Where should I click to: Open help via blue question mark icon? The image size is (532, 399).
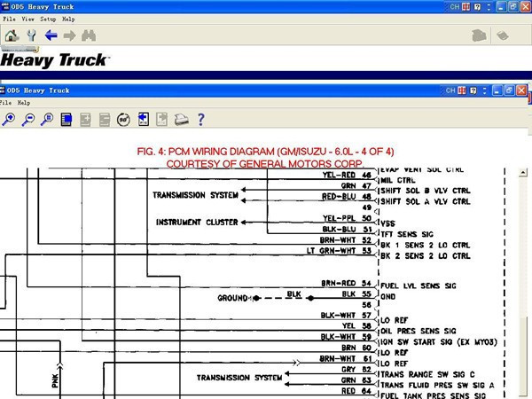[x=201, y=120]
